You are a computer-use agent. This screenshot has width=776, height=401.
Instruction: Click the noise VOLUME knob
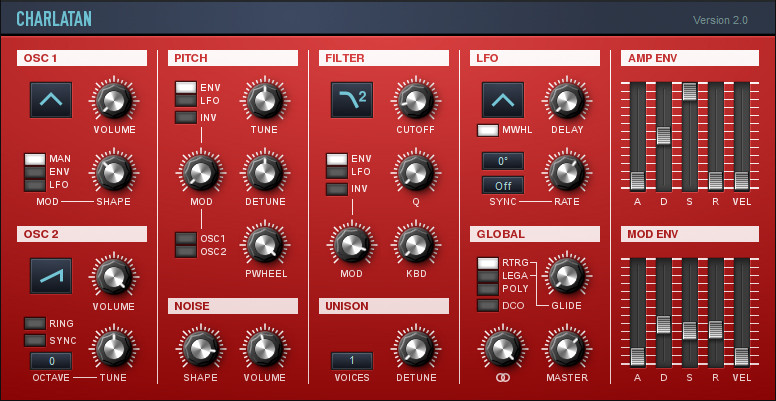(264, 349)
